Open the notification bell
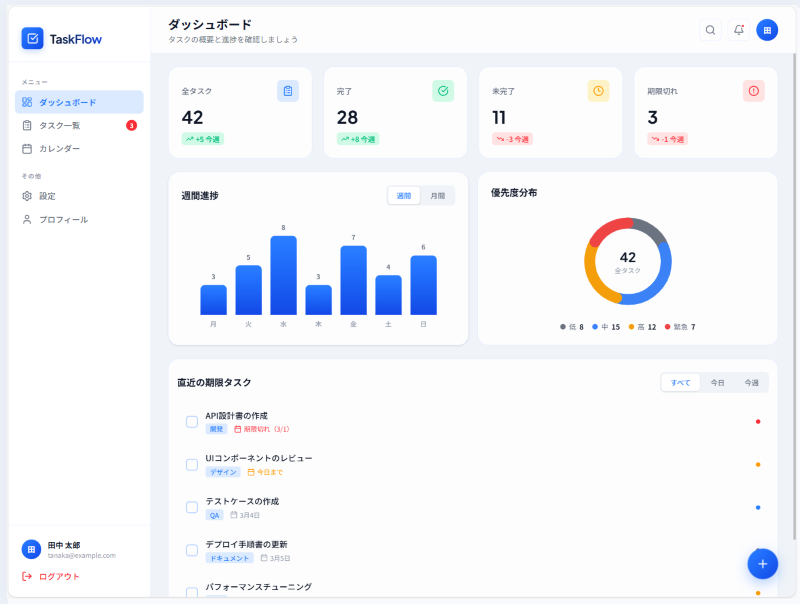Viewport: 800px width, 604px height. point(738,30)
